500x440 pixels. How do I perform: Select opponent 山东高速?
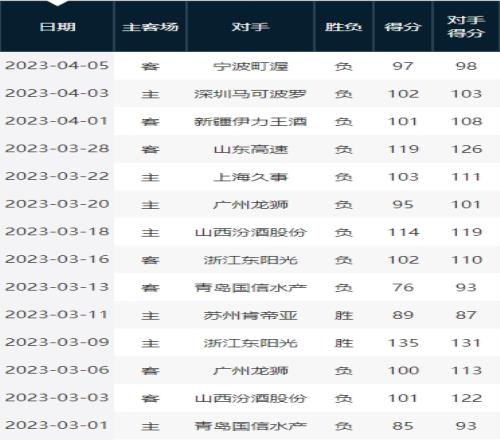coord(251,149)
